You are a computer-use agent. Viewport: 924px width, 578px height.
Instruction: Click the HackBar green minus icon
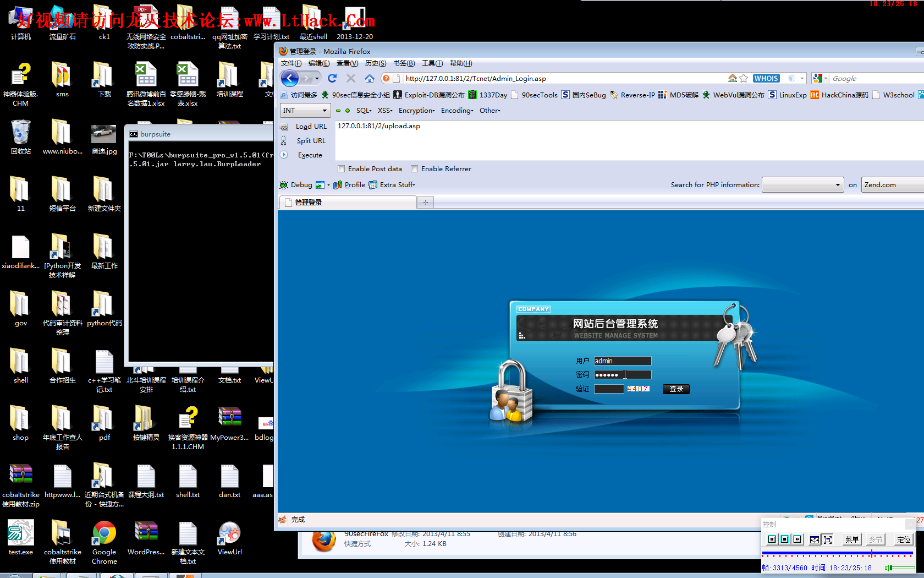coord(338,110)
